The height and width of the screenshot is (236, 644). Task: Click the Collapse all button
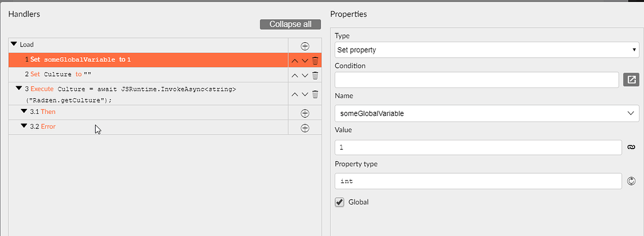click(x=291, y=25)
